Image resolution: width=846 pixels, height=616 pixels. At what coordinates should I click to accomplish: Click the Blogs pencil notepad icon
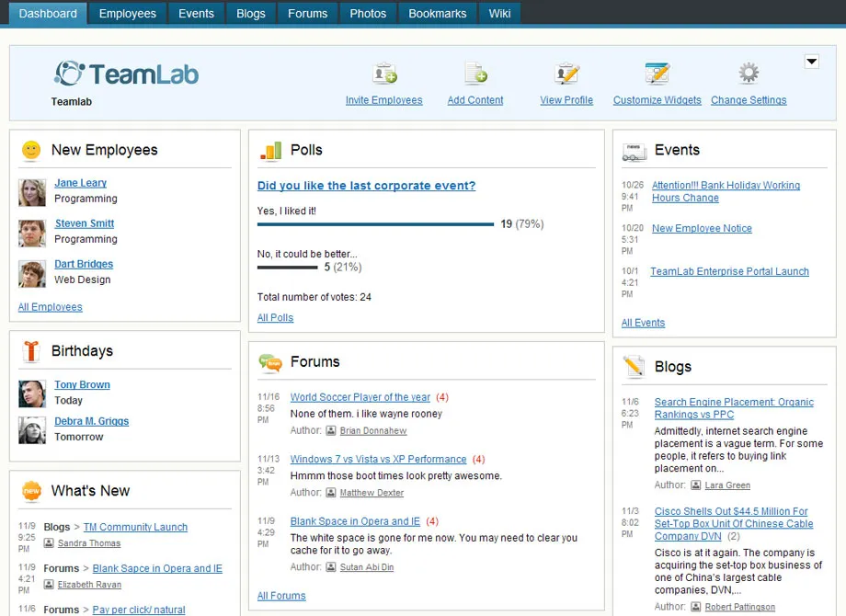(x=634, y=367)
